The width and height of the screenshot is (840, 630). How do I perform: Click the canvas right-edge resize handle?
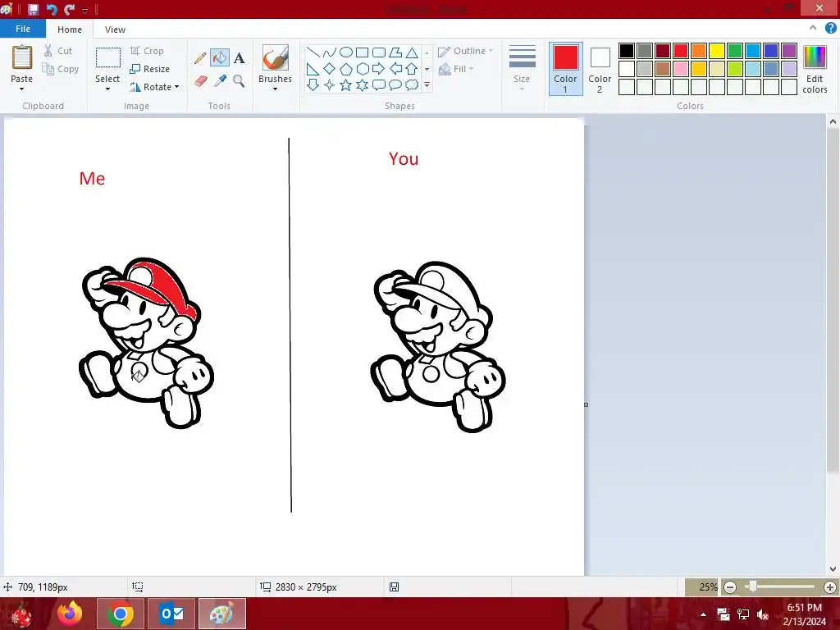coord(586,404)
